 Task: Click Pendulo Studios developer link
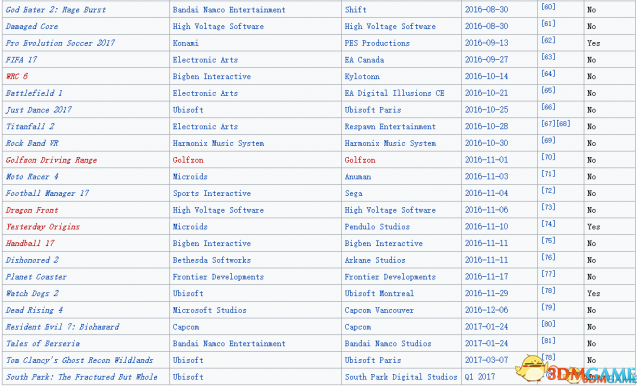[x=377, y=227]
